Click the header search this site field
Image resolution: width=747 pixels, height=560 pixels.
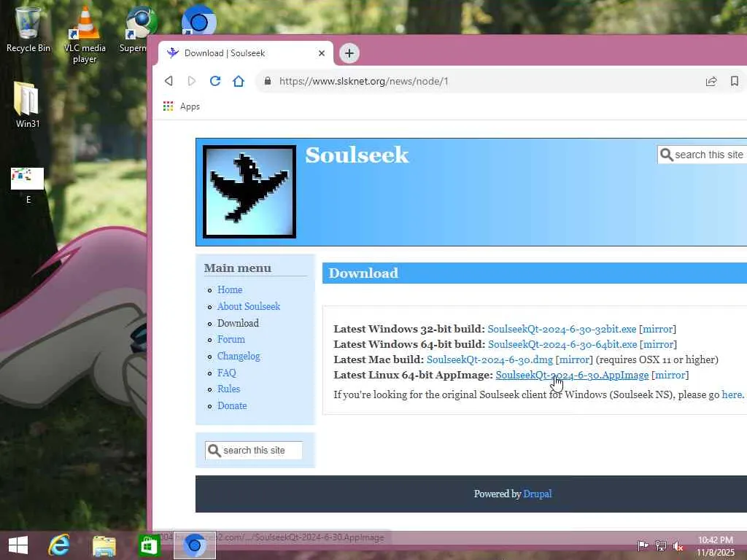[703, 155]
